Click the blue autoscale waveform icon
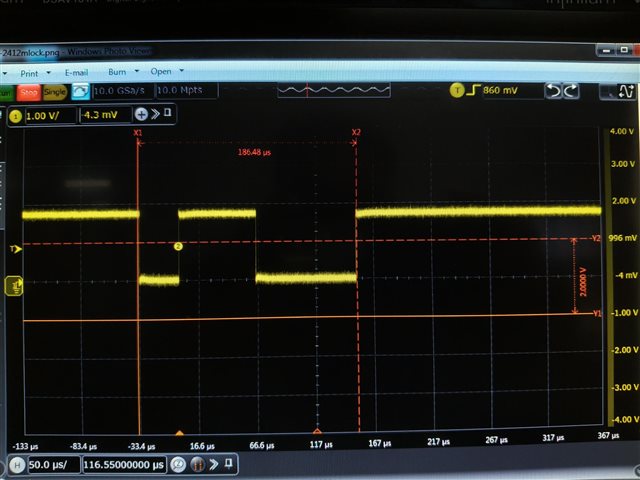 80,91
